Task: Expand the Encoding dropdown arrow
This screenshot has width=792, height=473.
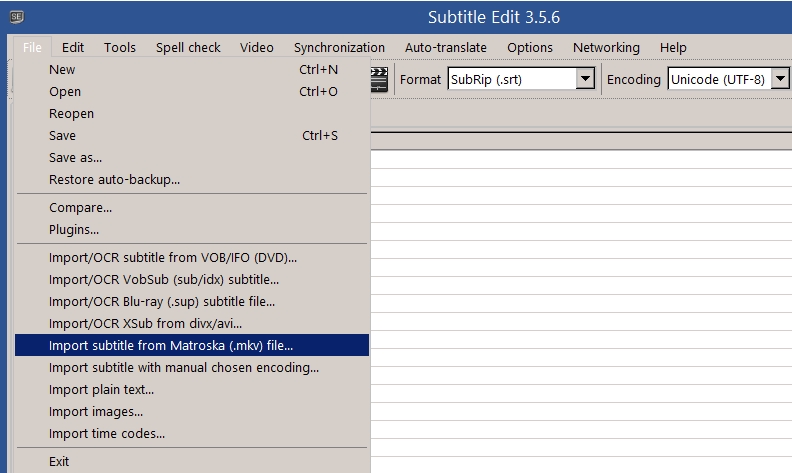Action: pos(780,80)
